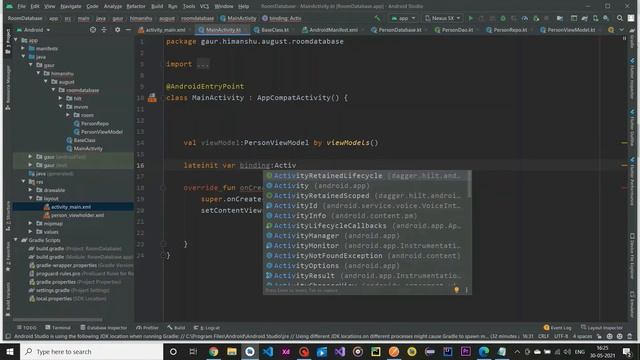Show the hidden editor tabs dropdown arrow
This screenshot has height=360, width=640.
622,30
